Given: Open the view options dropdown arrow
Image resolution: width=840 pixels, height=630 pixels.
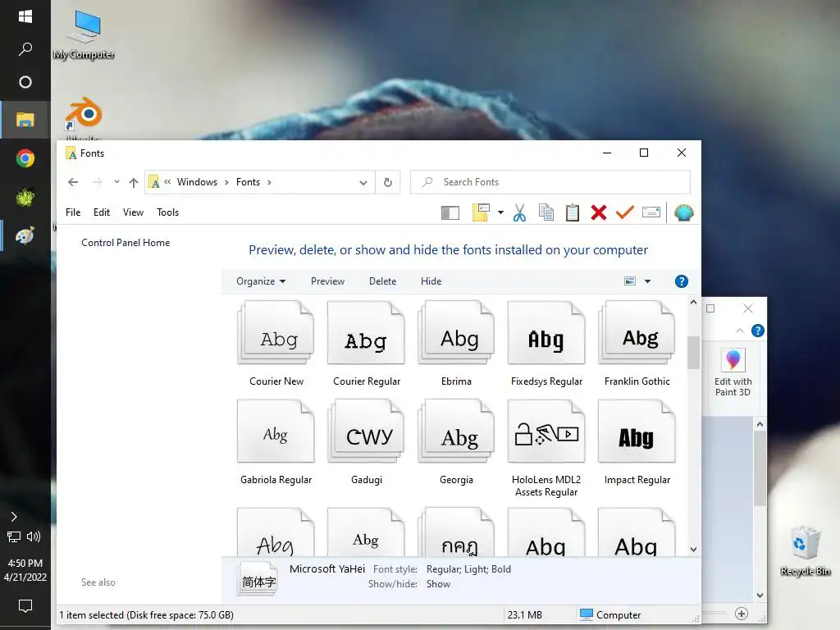Looking at the screenshot, I should point(647,281).
